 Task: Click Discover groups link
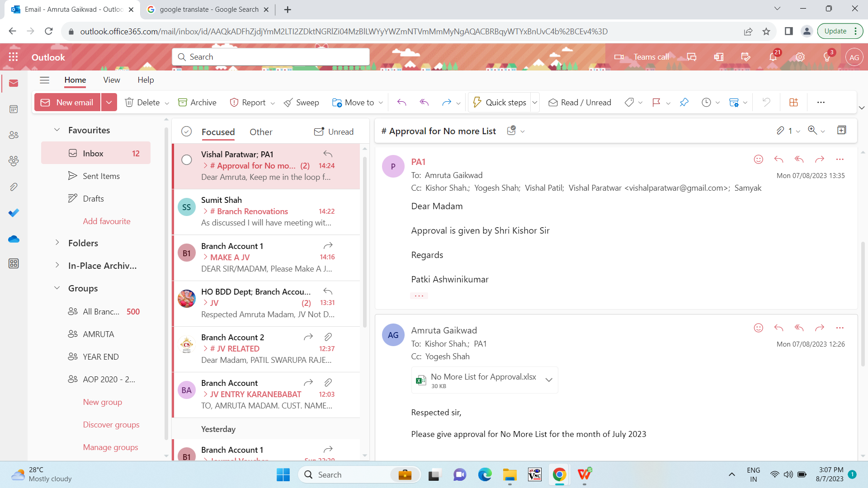tap(111, 424)
